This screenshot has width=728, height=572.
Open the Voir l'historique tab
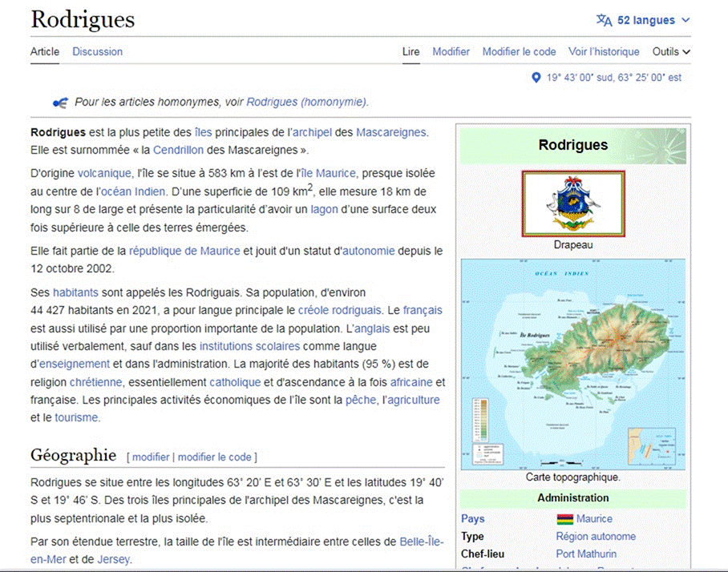(x=604, y=51)
